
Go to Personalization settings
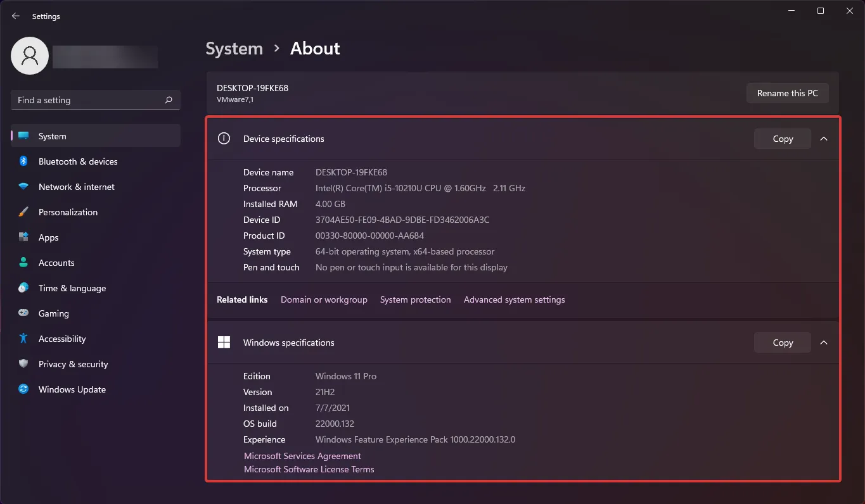[68, 212]
